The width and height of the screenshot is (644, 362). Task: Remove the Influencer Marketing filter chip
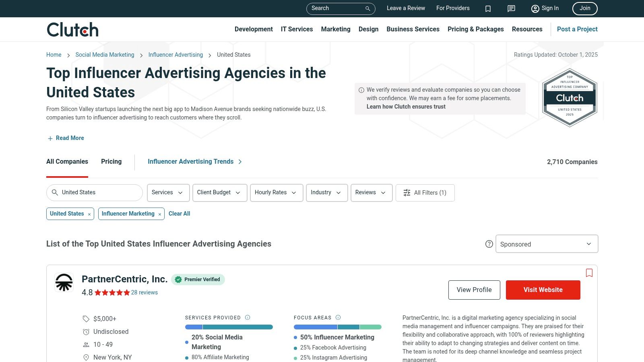160,214
